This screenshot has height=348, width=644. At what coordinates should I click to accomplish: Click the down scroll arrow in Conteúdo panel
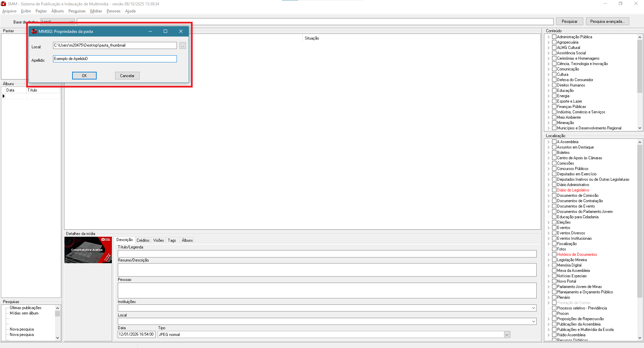(x=640, y=128)
